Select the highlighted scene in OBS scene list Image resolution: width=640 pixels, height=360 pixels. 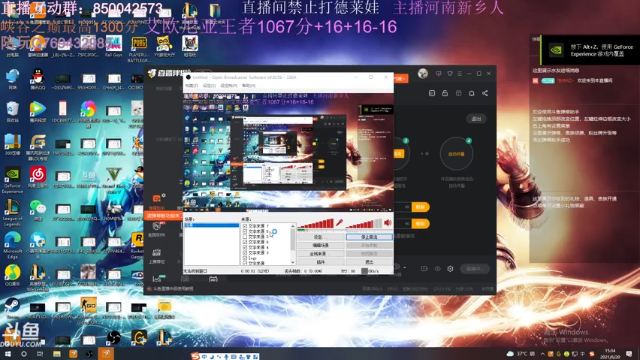211,225
